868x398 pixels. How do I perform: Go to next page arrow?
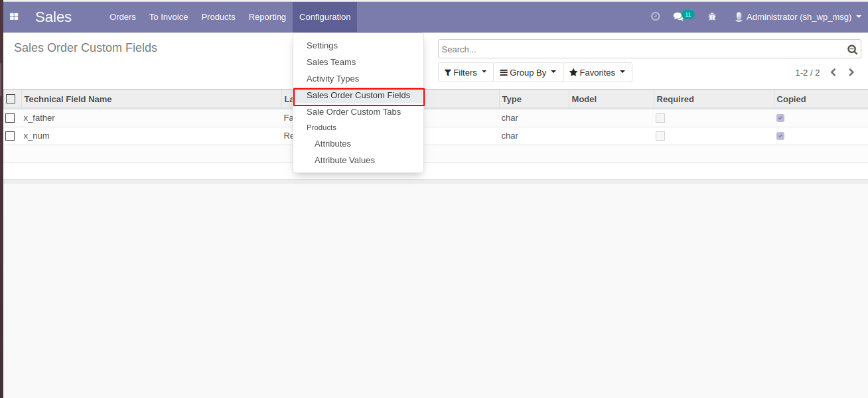(851, 72)
